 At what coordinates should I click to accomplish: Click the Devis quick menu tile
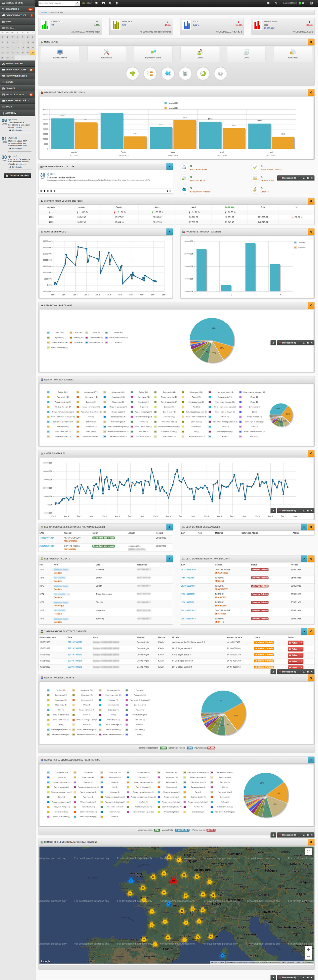point(246,54)
